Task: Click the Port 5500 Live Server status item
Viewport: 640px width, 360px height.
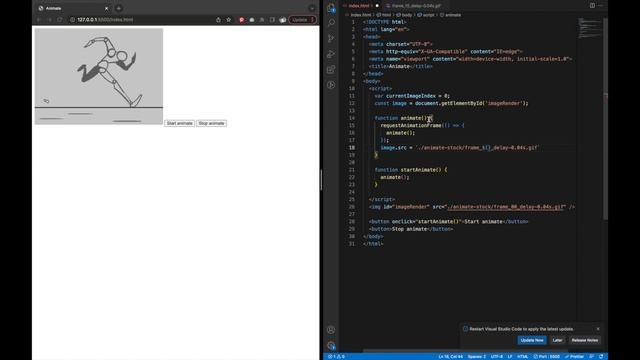Action: [x=547, y=356]
